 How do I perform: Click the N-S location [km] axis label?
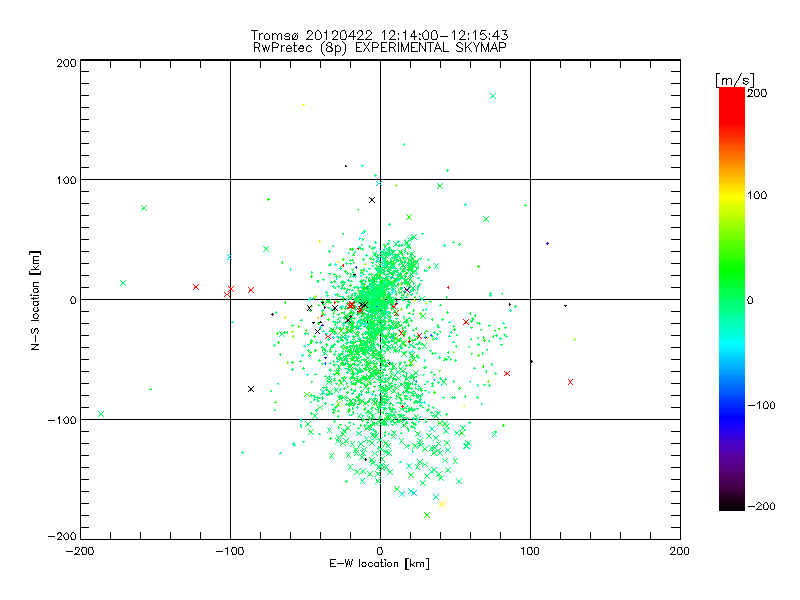pos(36,300)
